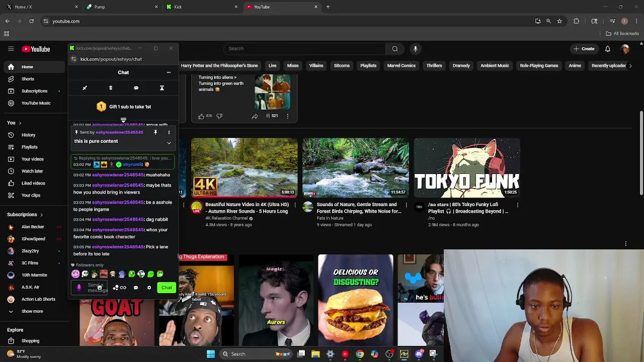Image resolution: width=644 pixels, height=362 pixels.
Task: Open Sounds of Nature video title link
Action: click(x=358, y=208)
